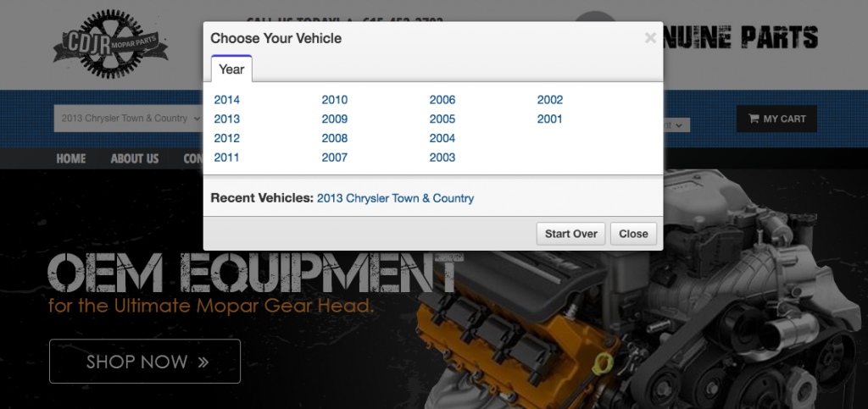
Task: Click the Shop Now button
Action: (145, 362)
